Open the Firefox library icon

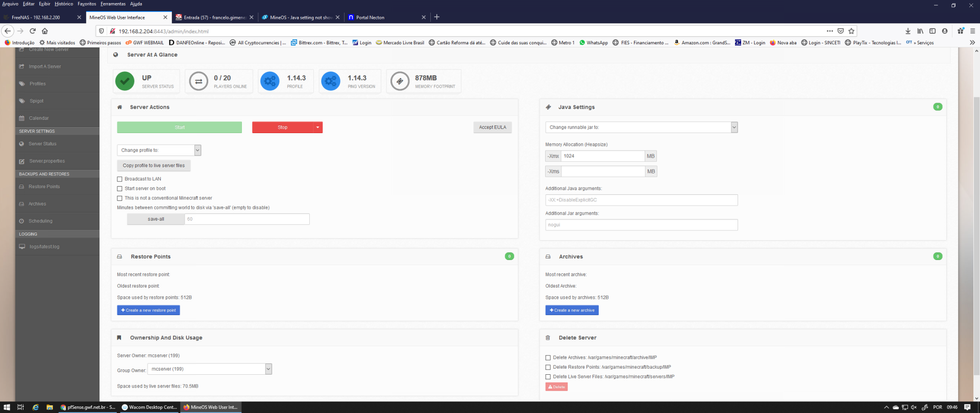tap(920, 31)
